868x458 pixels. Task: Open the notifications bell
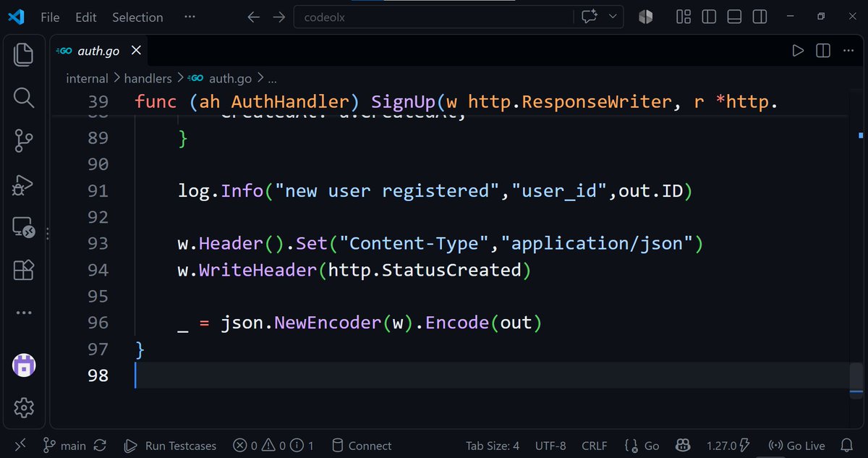pyautogui.click(x=847, y=446)
